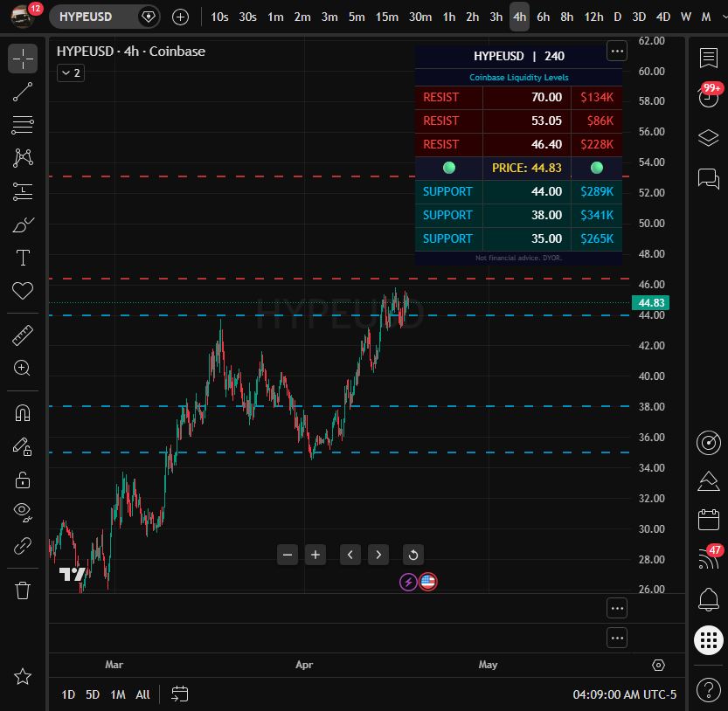
Task: Select the All date range
Action: click(x=142, y=694)
